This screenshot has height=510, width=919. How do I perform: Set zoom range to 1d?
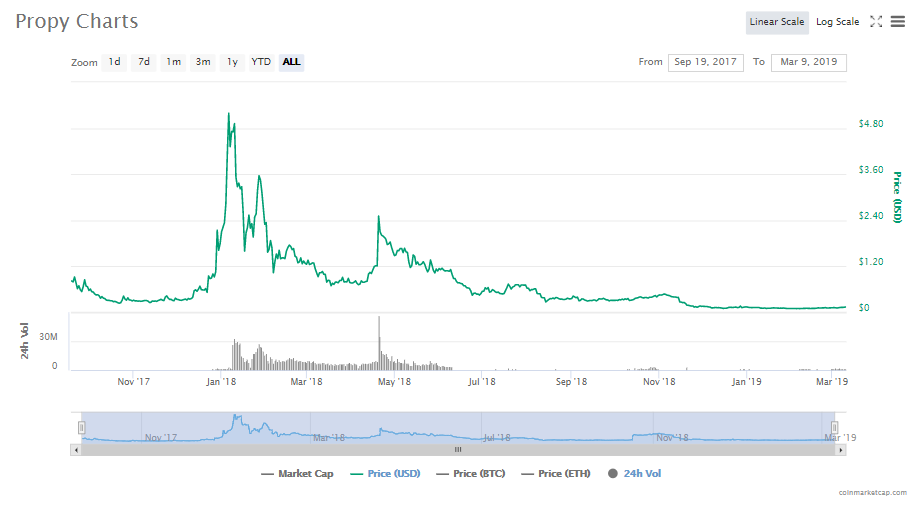(114, 62)
